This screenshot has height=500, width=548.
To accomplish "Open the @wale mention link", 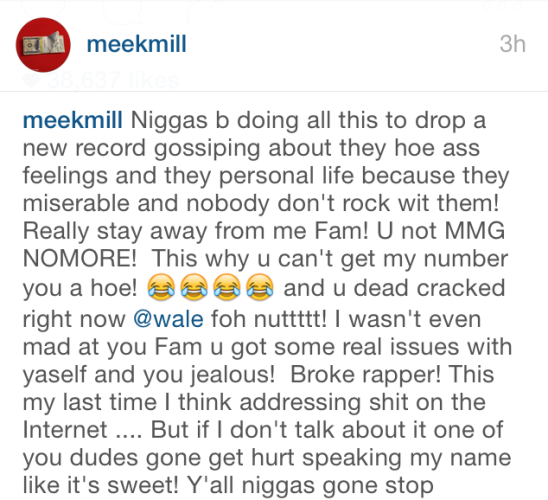I will point(168,319).
